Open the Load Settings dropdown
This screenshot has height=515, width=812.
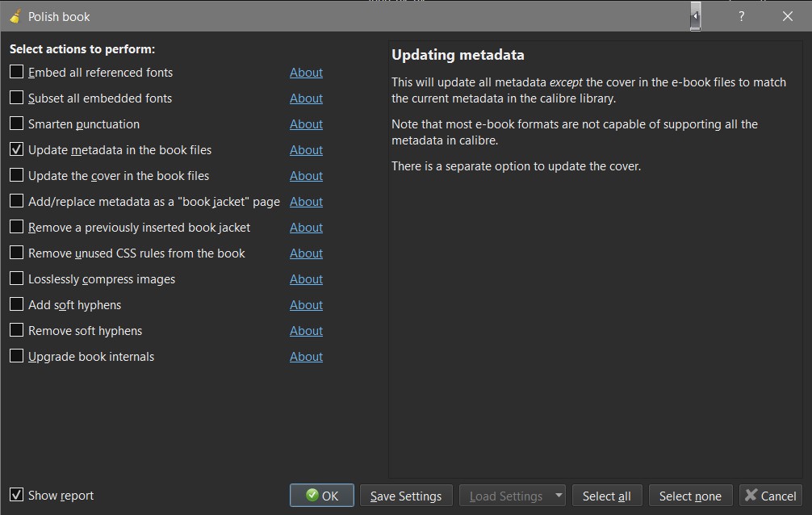pos(558,496)
